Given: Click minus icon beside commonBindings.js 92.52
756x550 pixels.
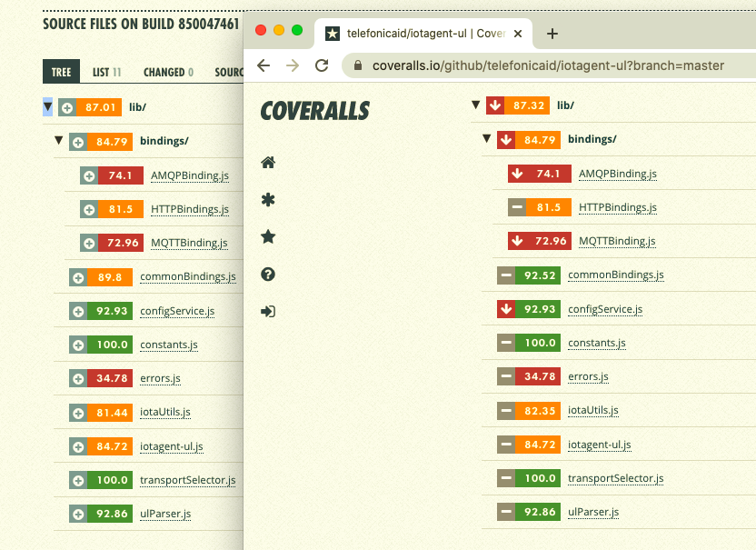Looking at the screenshot, I should 506,275.
